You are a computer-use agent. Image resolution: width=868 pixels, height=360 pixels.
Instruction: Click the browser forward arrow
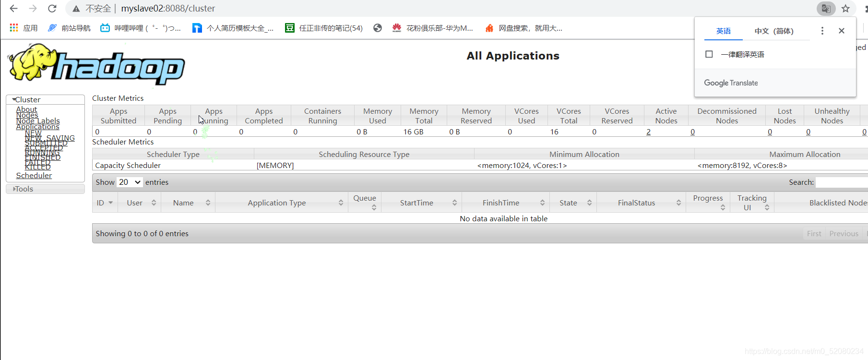(33, 8)
